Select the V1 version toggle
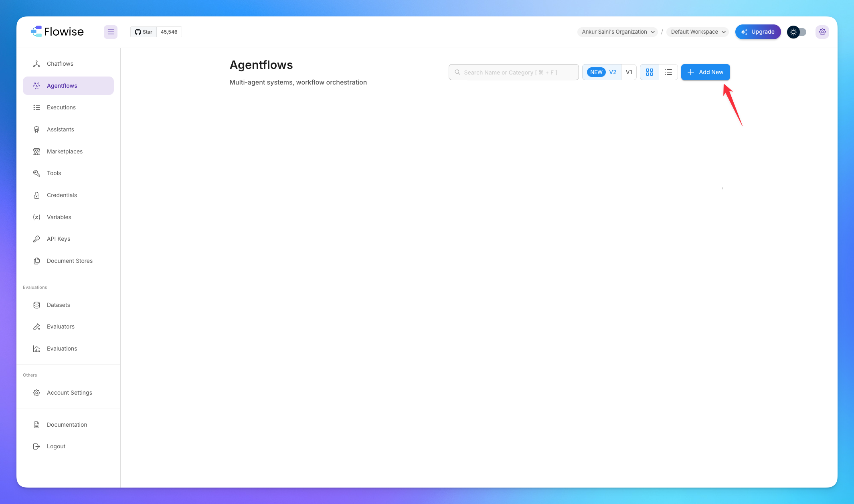Image resolution: width=854 pixels, height=504 pixels. click(x=629, y=72)
